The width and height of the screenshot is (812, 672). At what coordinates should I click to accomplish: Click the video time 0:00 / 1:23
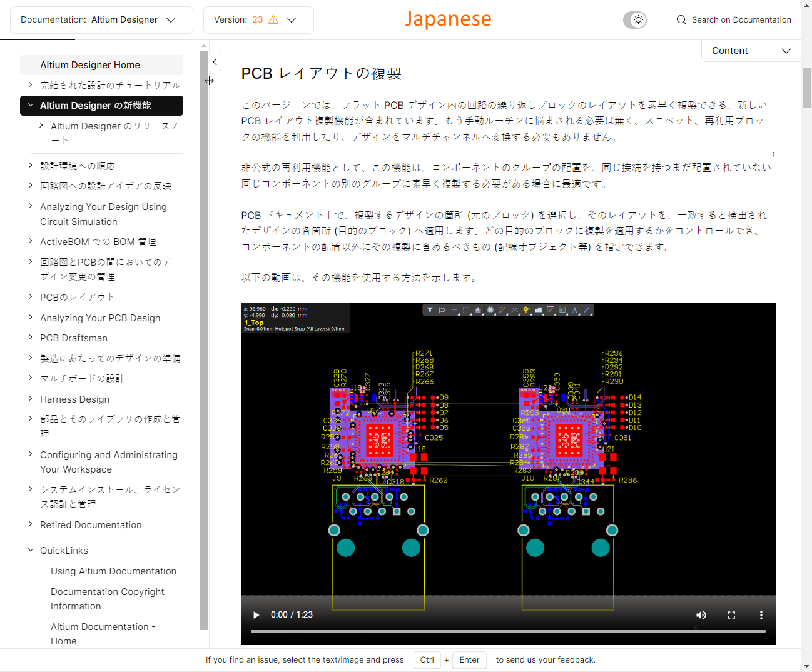click(x=292, y=615)
